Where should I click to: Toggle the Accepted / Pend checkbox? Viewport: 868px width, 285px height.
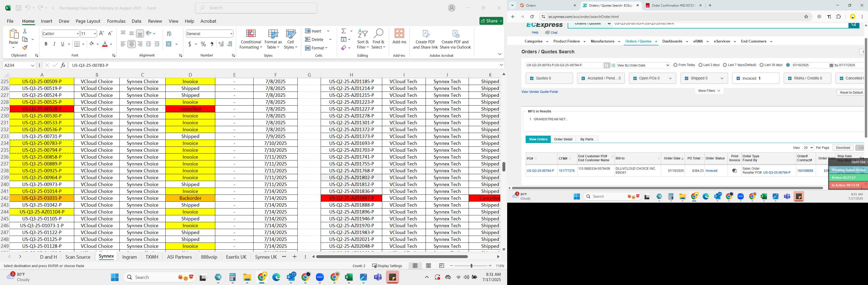[583, 78]
